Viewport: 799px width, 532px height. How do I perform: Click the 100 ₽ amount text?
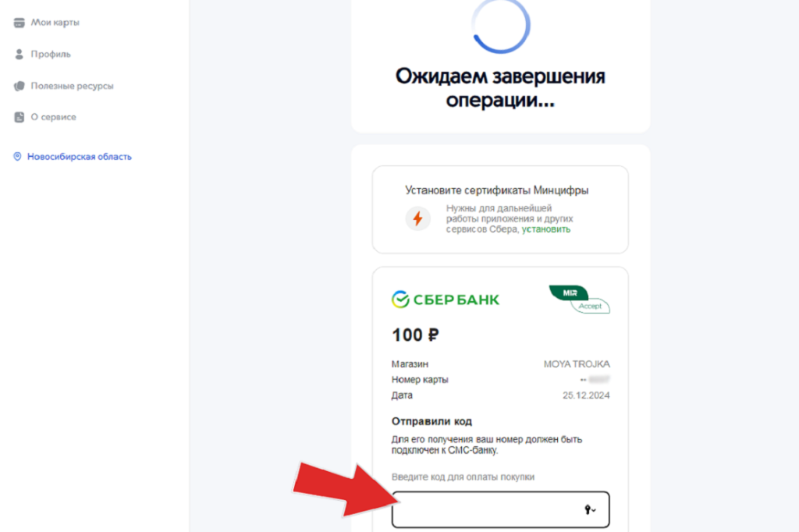click(x=415, y=335)
